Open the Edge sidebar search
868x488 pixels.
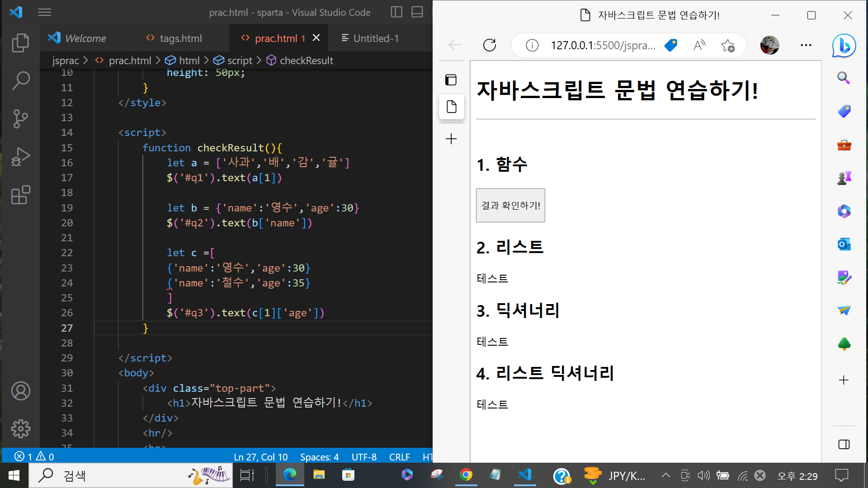pyautogui.click(x=844, y=78)
